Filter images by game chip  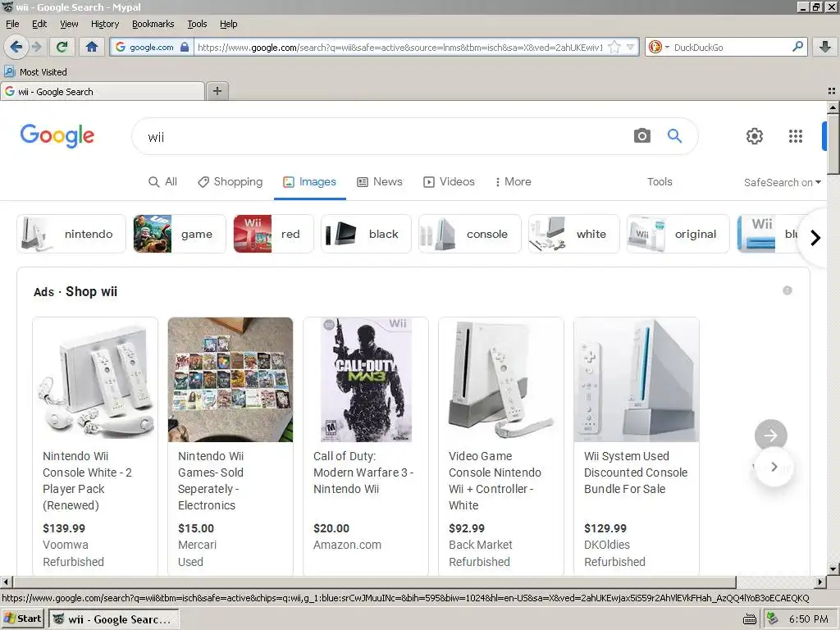pyautogui.click(x=180, y=234)
